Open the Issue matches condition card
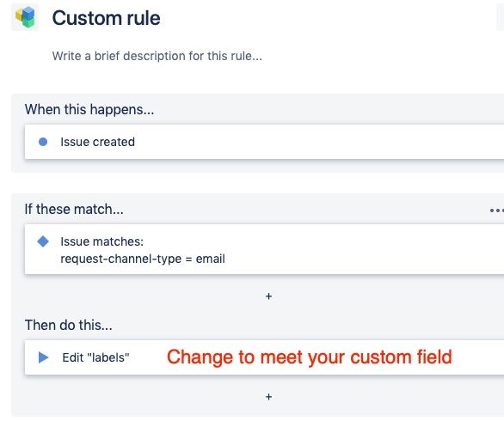Viewport: 504px width, 421px height. coord(264,249)
